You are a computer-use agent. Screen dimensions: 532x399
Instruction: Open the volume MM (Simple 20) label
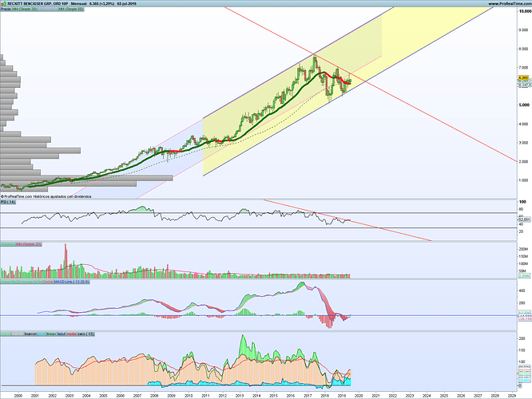coord(29,244)
